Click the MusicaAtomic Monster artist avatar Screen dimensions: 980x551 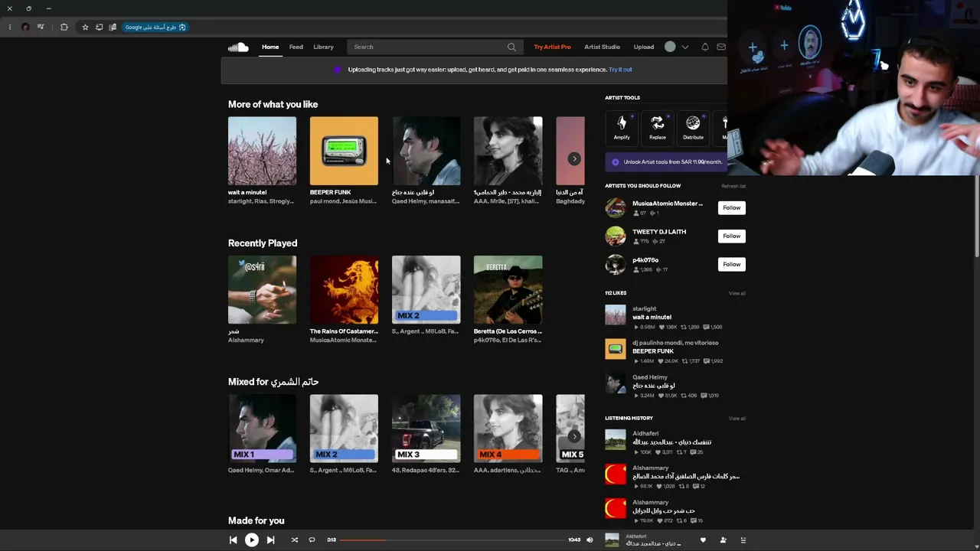click(x=616, y=208)
